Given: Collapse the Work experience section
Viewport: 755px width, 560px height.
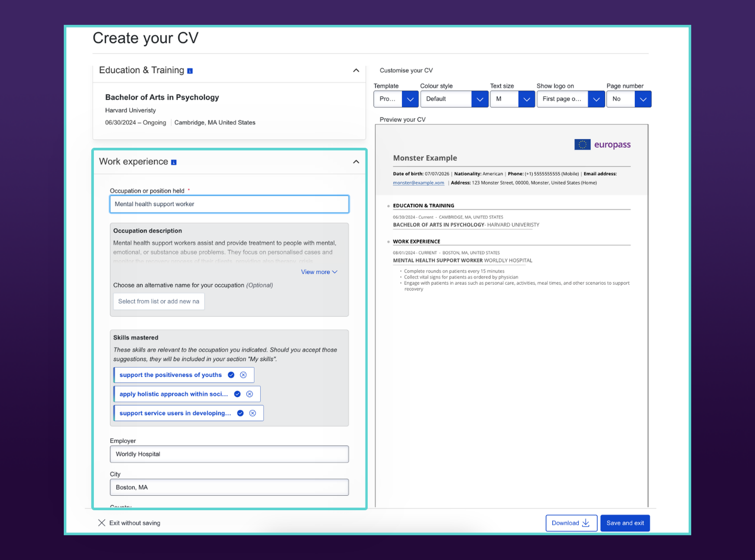Looking at the screenshot, I should 356,162.
